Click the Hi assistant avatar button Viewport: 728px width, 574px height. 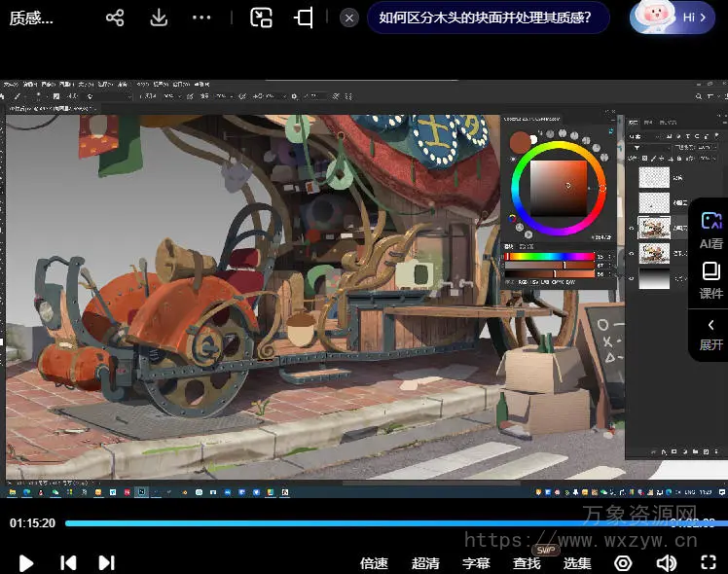tap(670, 18)
